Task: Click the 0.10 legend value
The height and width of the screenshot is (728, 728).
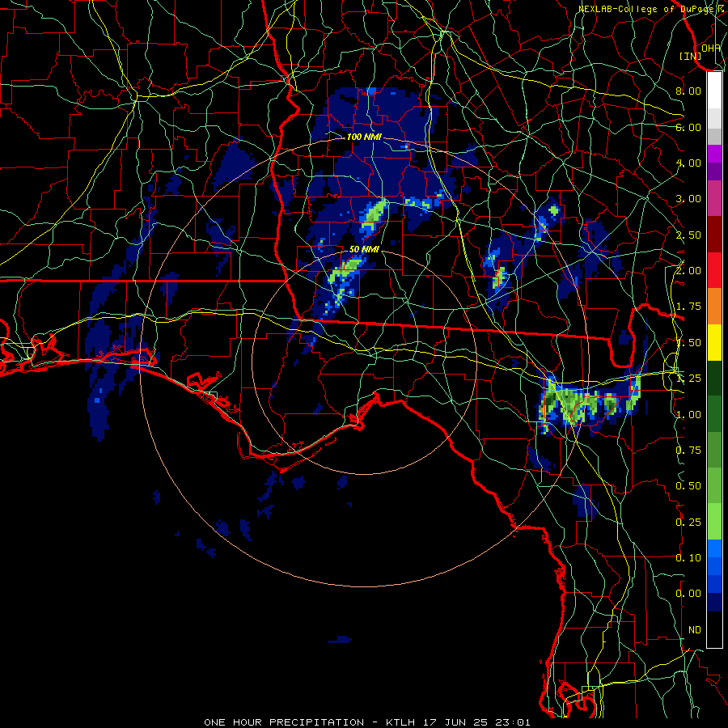Action: [x=688, y=558]
